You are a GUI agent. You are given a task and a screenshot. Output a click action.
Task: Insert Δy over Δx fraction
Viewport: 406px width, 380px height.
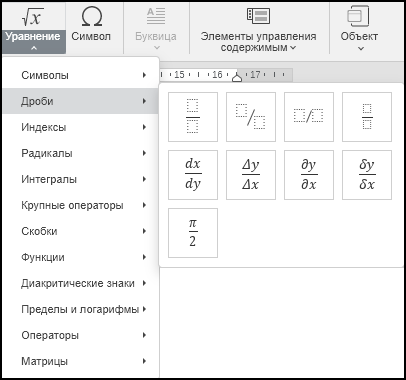251,175
